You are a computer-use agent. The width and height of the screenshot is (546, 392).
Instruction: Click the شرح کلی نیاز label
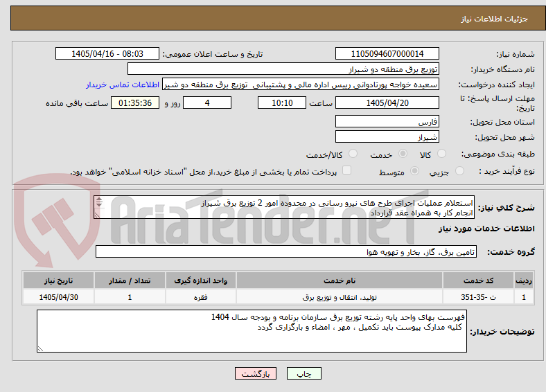[x=507, y=208]
